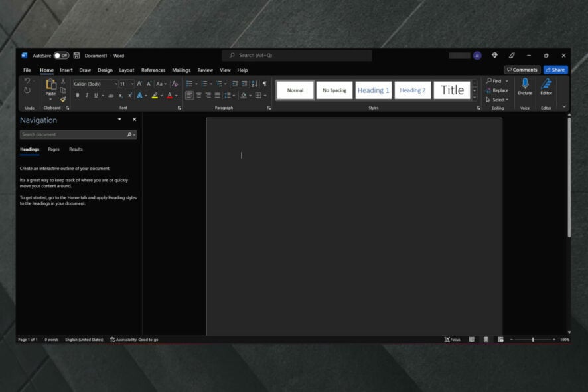
Task: Clear all formatting with the eraser A icon
Action: point(175,84)
